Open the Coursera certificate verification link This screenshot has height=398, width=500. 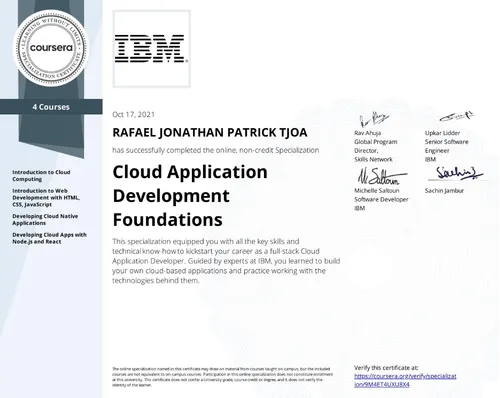(405, 380)
